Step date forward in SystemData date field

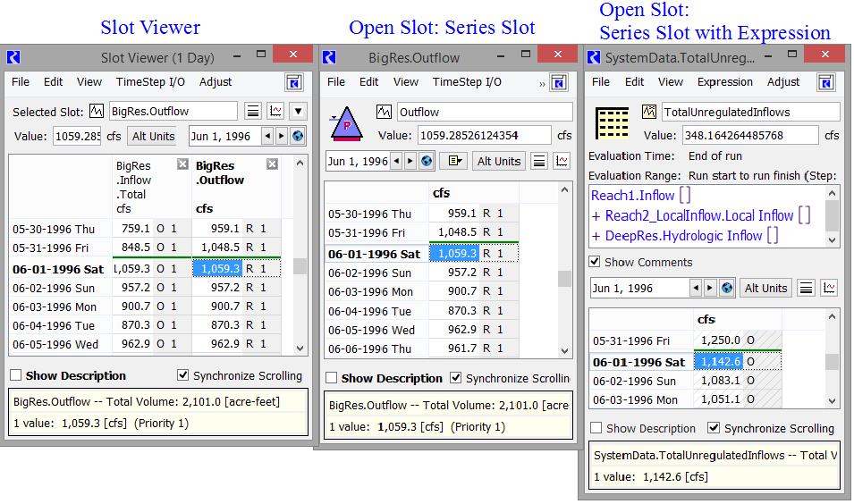pyautogui.click(x=710, y=288)
